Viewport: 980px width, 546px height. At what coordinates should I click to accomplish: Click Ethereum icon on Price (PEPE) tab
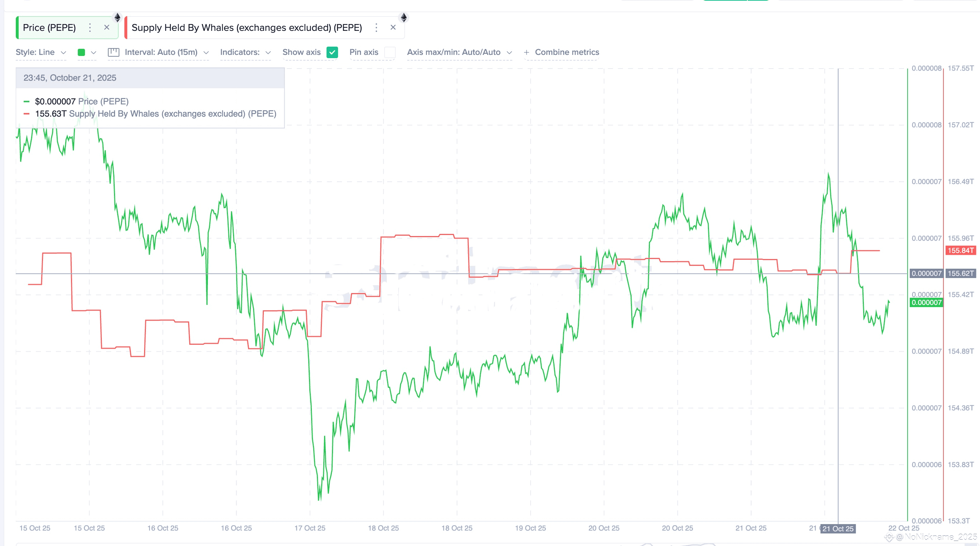click(118, 17)
